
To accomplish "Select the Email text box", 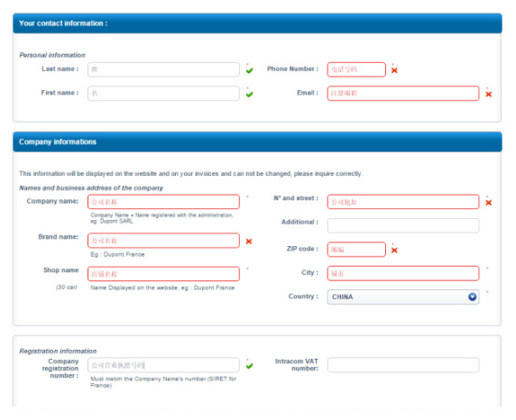I will pyautogui.click(x=403, y=94).
